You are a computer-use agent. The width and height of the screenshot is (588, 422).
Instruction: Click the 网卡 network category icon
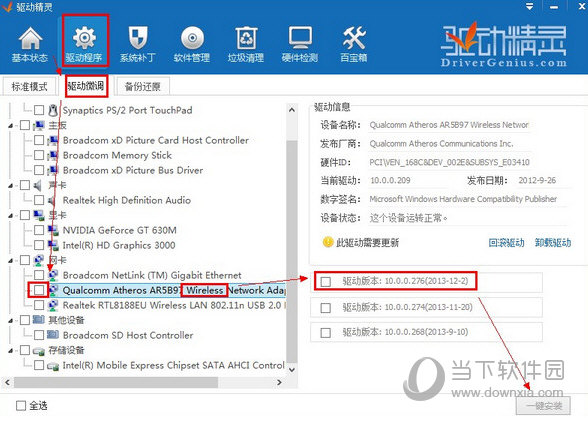39,260
